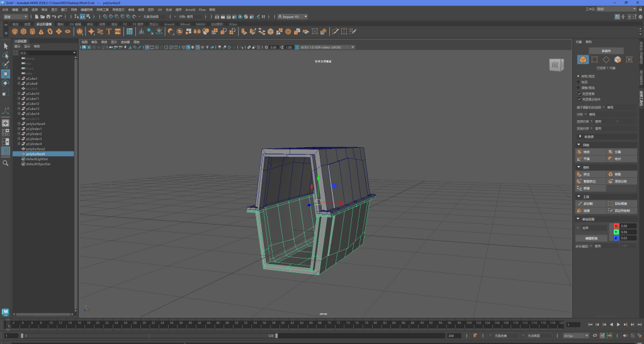This screenshot has height=344, width=644.
Task: Enable the 亮显背面 checkbox
Action: [x=579, y=93]
